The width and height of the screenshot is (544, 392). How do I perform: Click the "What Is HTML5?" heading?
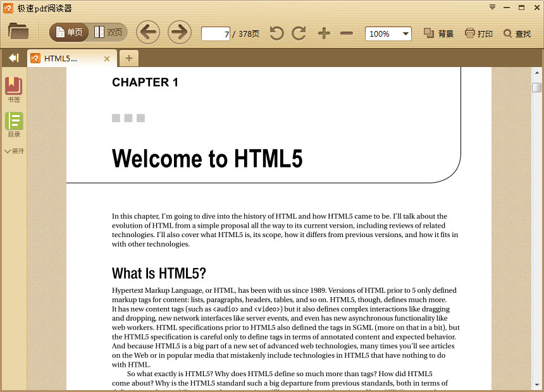click(159, 273)
